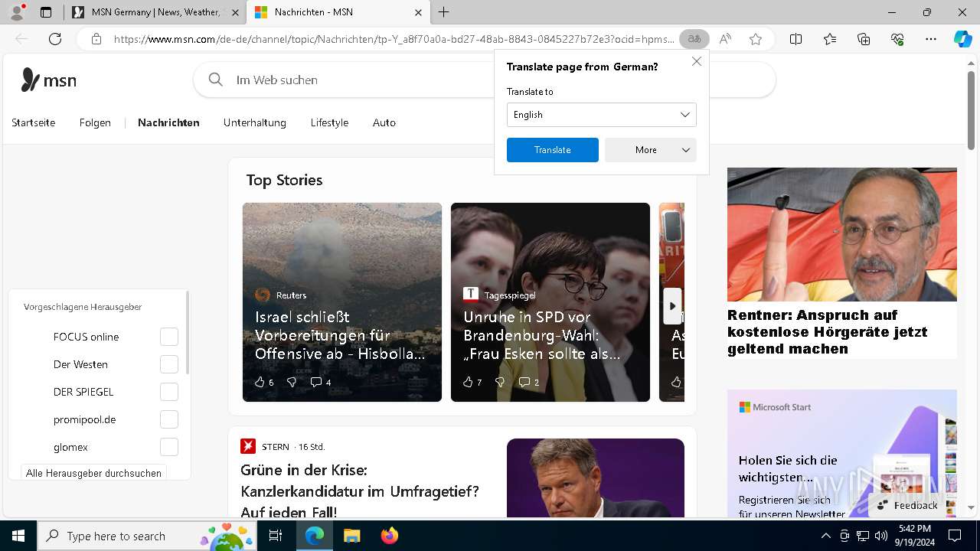Click the blue Translate button
Screen dimensions: 980x551
(x=553, y=150)
